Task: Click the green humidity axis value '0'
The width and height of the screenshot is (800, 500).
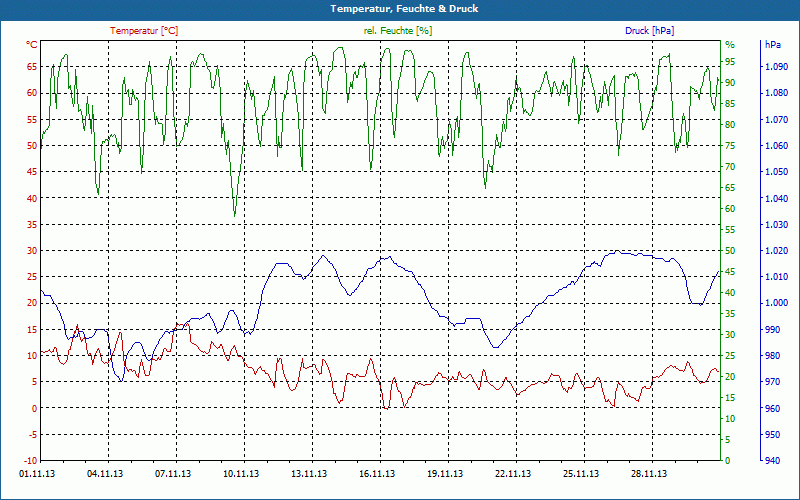Action: 728,461
